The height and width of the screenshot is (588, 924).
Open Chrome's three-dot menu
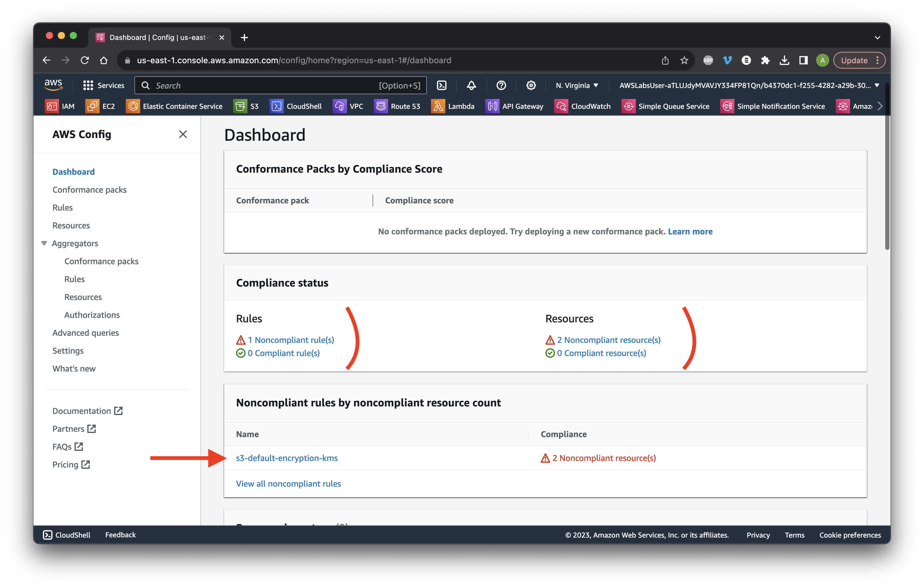click(878, 60)
